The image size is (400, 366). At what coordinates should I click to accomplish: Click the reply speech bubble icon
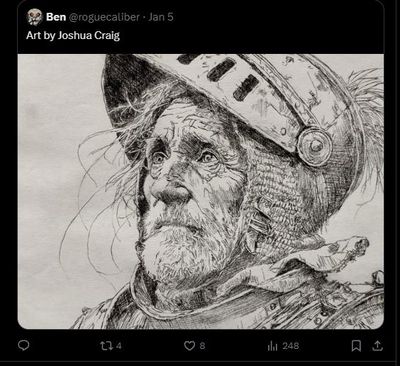click(x=23, y=346)
